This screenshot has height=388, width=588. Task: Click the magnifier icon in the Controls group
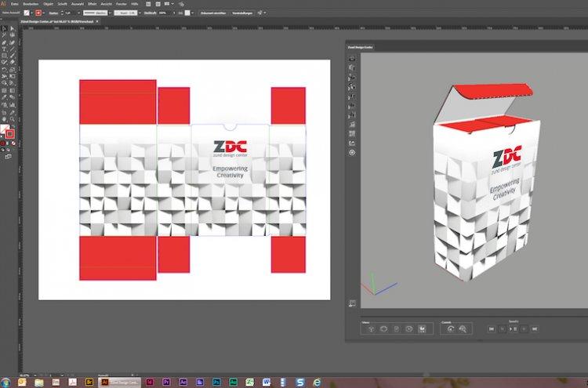(x=463, y=328)
